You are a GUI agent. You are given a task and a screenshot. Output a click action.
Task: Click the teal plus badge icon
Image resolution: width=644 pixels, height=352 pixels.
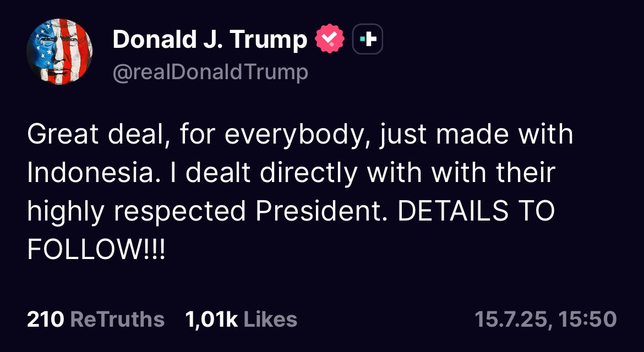367,40
